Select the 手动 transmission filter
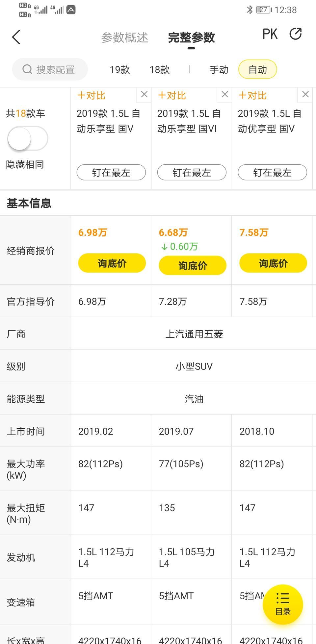Image resolution: width=316 pixels, height=644 pixels. click(219, 70)
